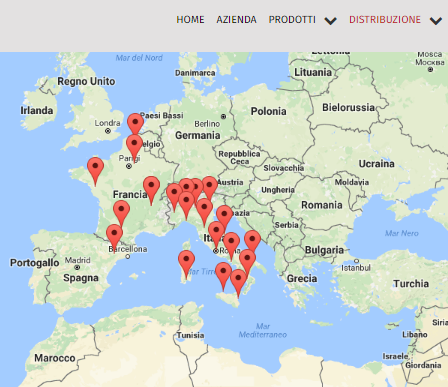
Task: Select the pin west of Sicily in the sea
Action: click(223, 276)
